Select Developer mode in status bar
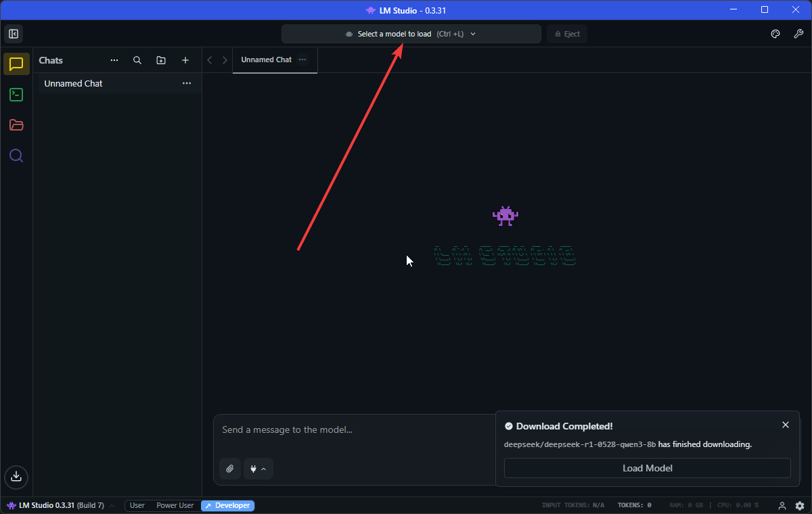The image size is (812, 514). [228, 506]
